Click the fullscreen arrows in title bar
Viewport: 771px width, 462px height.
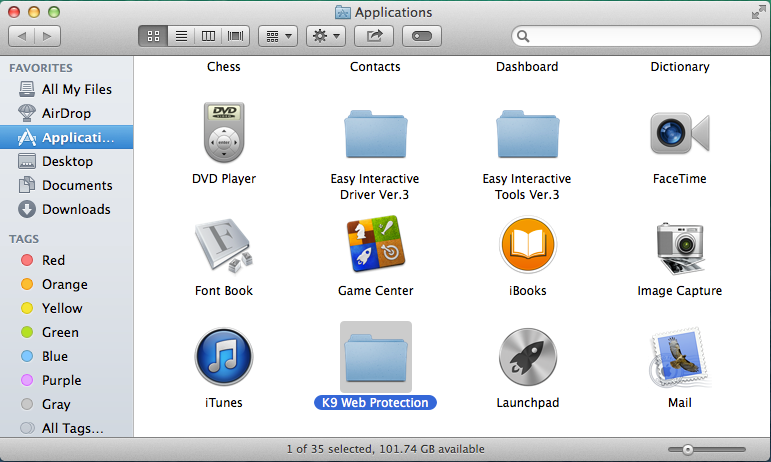(x=759, y=12)
